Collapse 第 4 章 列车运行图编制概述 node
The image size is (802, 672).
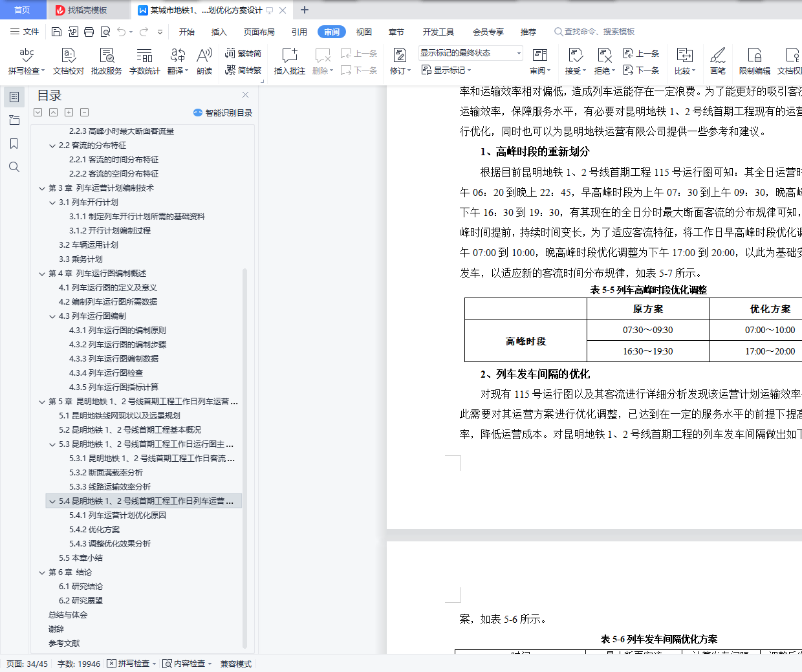coord(42,274)
